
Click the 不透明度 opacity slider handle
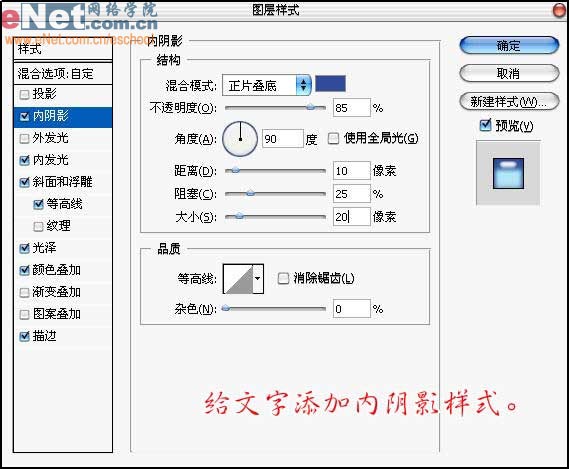[x=311, y=107]
